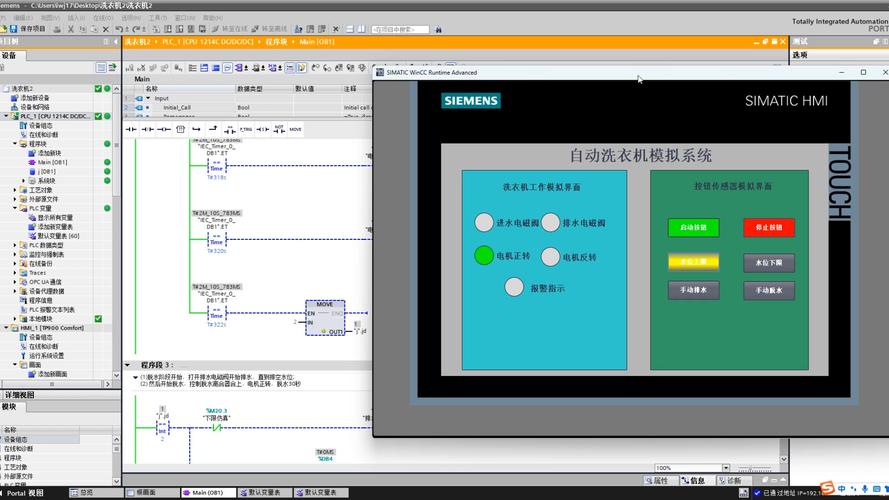Open the 100% zoom level dropdown
Screen dimensions: 889x500
pyautogui.click(x=728, y=468)
